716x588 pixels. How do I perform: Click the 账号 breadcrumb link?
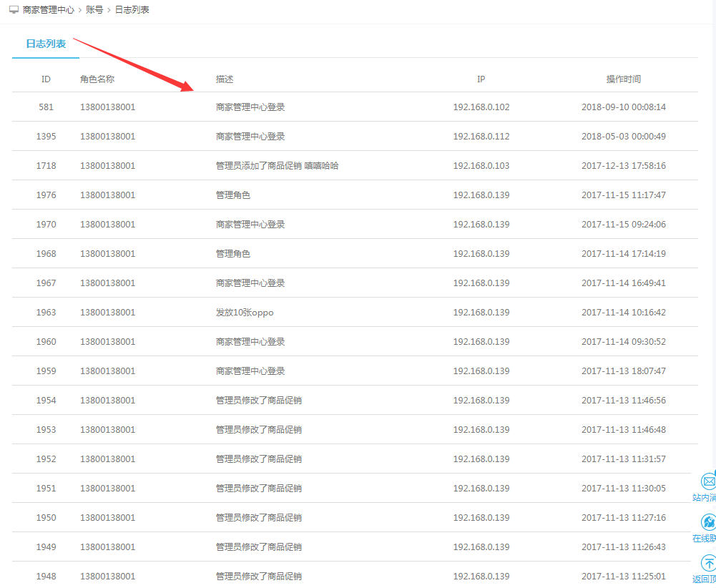tap(94, 11)
